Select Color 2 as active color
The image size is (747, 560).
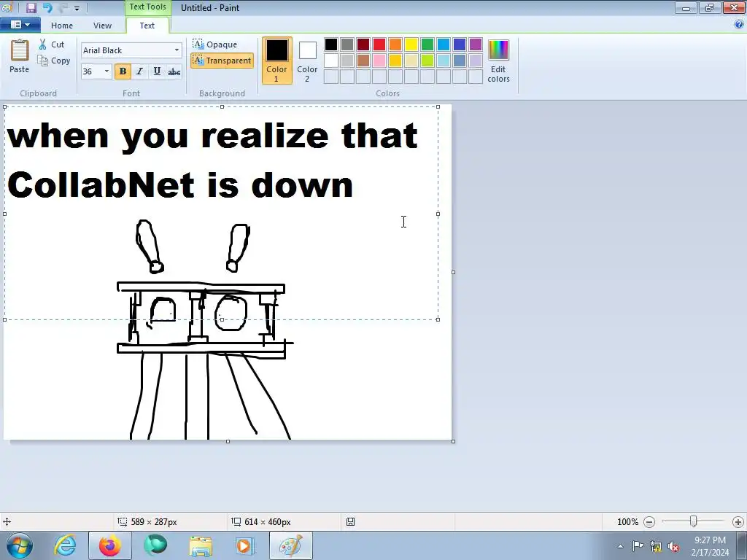[307, 61]
